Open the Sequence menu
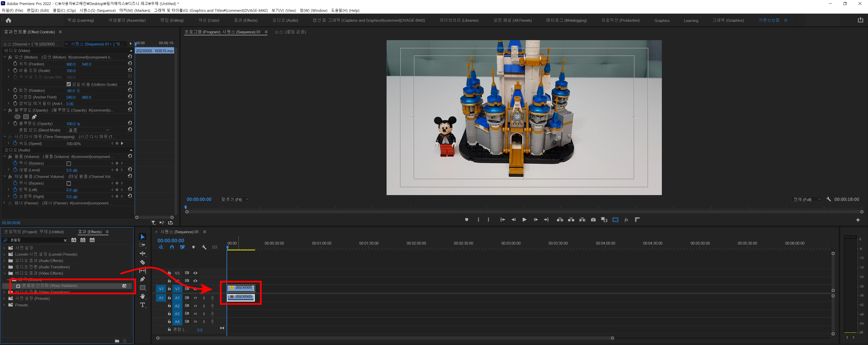Screen dimensions: 868x345 pyautogui.click(x=98, y=10)
